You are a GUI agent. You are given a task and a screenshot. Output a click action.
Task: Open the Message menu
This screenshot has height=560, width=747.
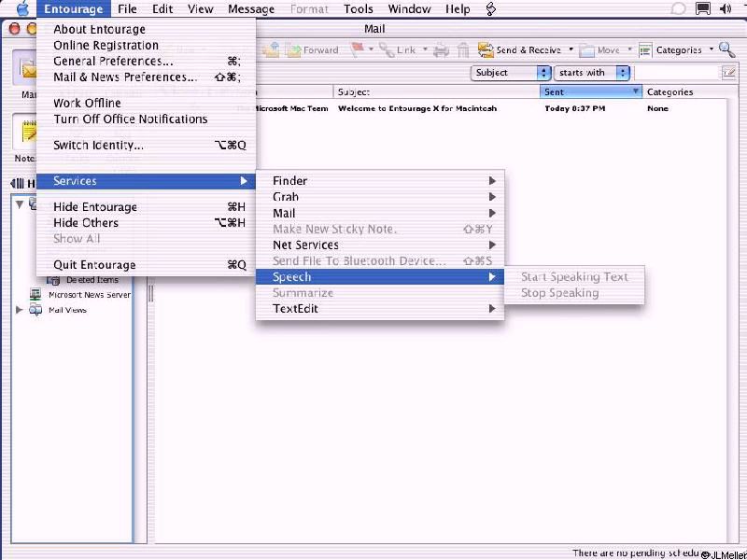(250, 9)
